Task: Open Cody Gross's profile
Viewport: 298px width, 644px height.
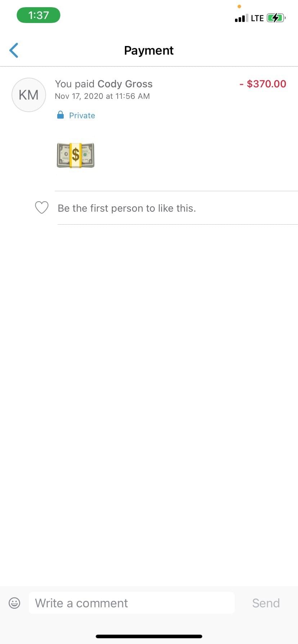Action: pyautogui.click(x=125, y=84)
